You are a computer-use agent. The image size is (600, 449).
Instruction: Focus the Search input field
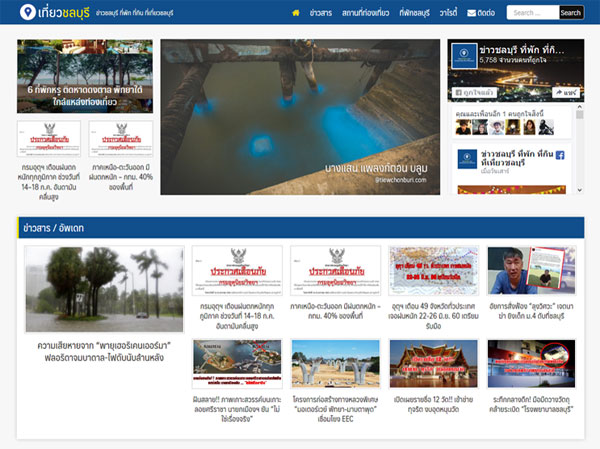(533, 13)
